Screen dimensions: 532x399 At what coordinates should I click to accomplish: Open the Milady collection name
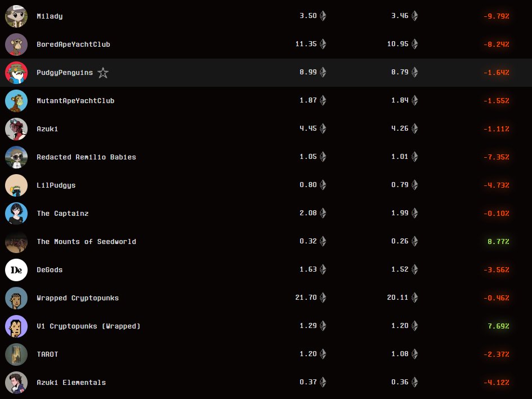click(x=50, y=16)
